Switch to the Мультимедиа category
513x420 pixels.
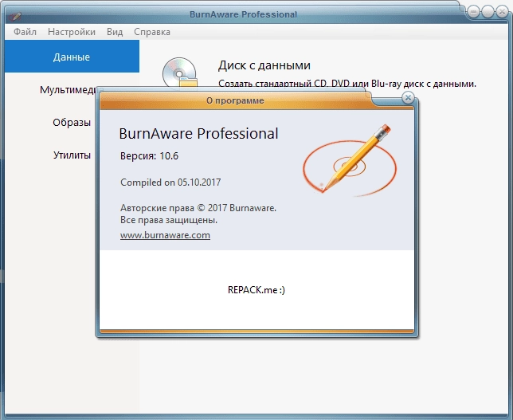pyautogui.click(x=68, y=89)
